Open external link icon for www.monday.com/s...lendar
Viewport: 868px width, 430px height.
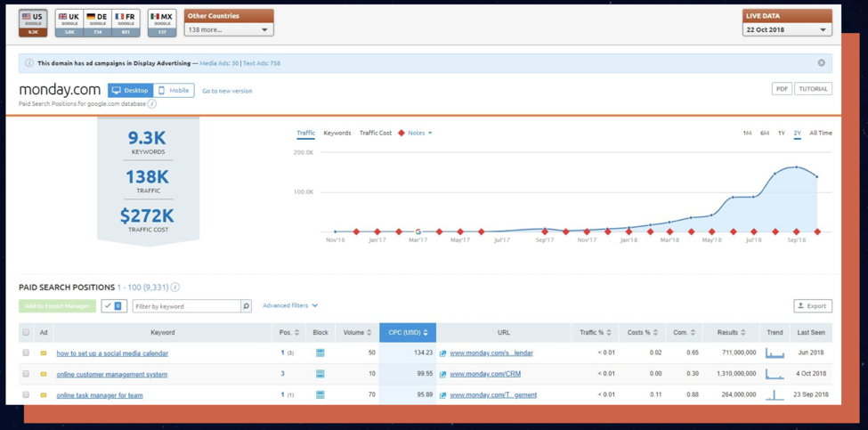[442, 353]
